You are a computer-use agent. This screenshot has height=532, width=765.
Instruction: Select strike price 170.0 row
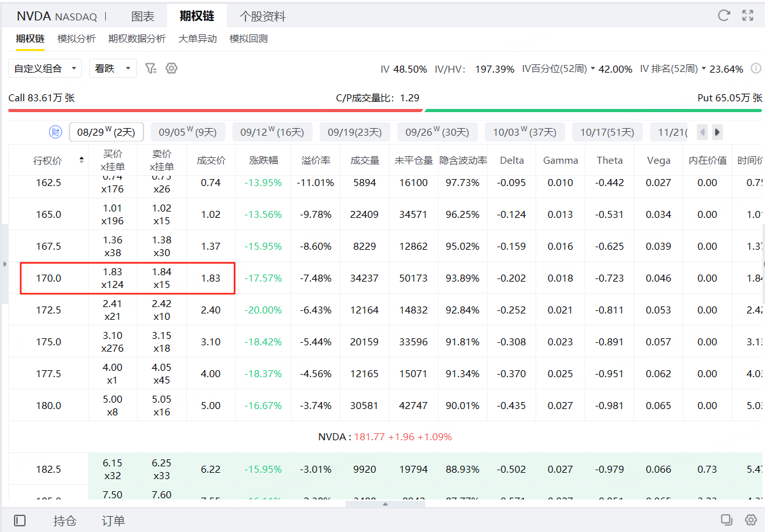pos(48,278)
